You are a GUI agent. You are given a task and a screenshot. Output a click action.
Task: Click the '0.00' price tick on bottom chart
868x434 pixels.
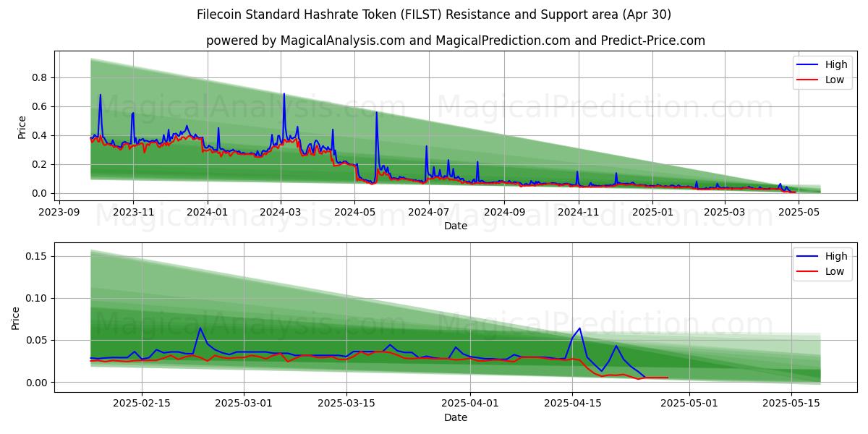point(37,383)
